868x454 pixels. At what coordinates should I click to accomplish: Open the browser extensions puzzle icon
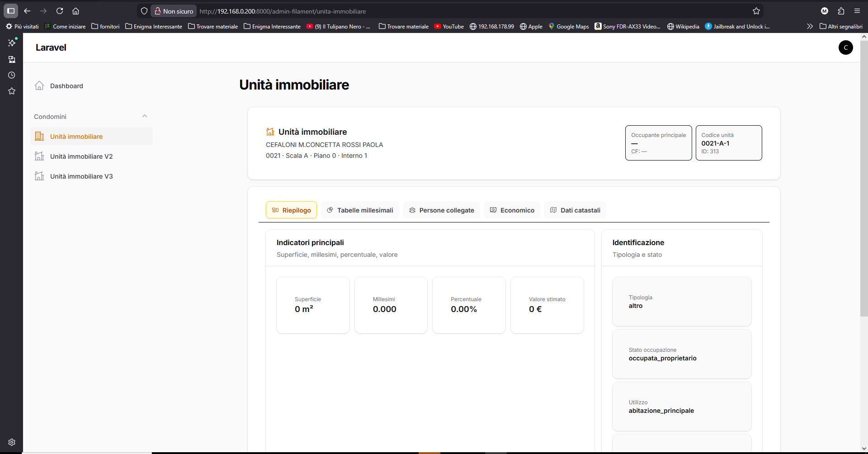pos(841,11)
